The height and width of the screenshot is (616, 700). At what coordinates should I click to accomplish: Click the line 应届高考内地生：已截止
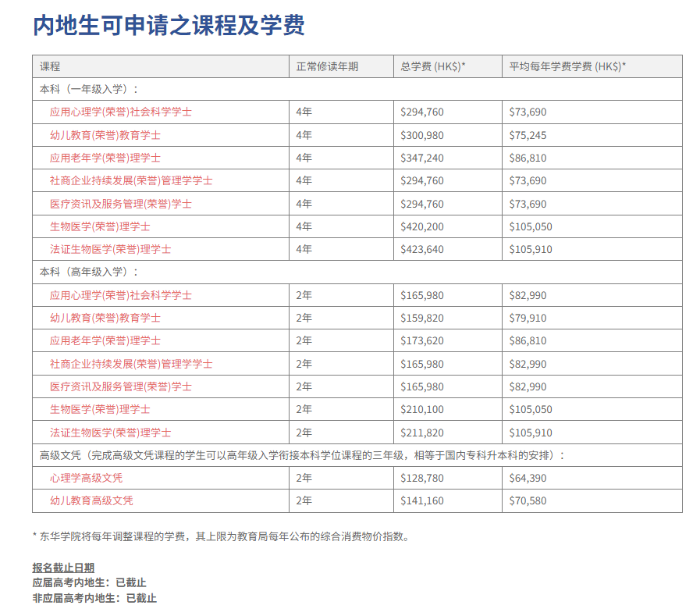coord(89,583)
